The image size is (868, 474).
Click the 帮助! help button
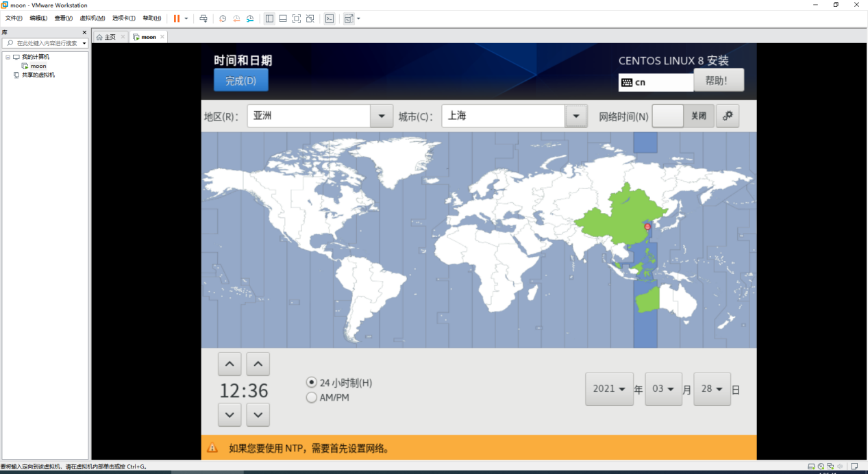coord(719,80)
